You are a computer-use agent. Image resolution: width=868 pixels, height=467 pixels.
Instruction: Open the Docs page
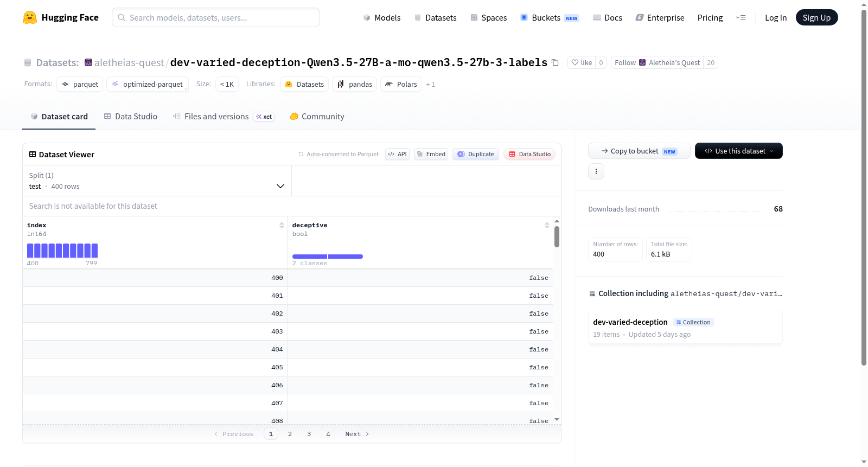[x=608, y=17]
